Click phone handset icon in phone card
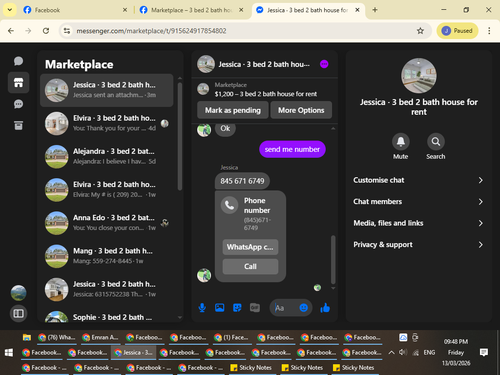 click(x=229, y=205)
